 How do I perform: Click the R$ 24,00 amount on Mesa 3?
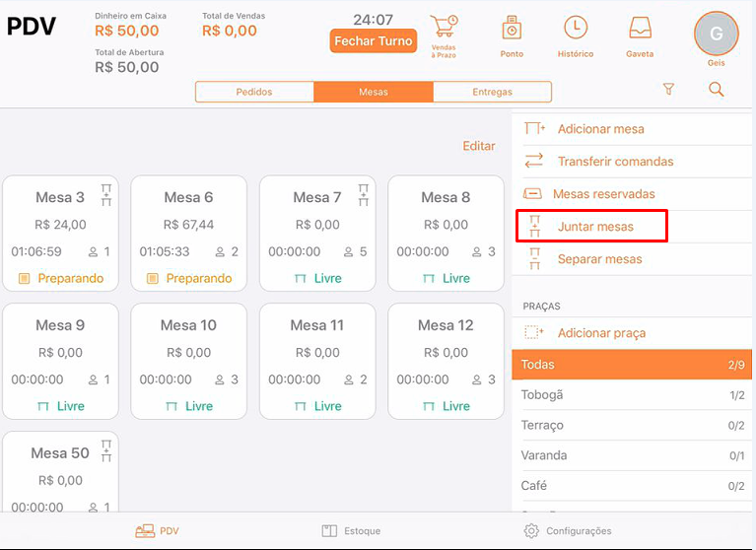click(x=60, y=225)
